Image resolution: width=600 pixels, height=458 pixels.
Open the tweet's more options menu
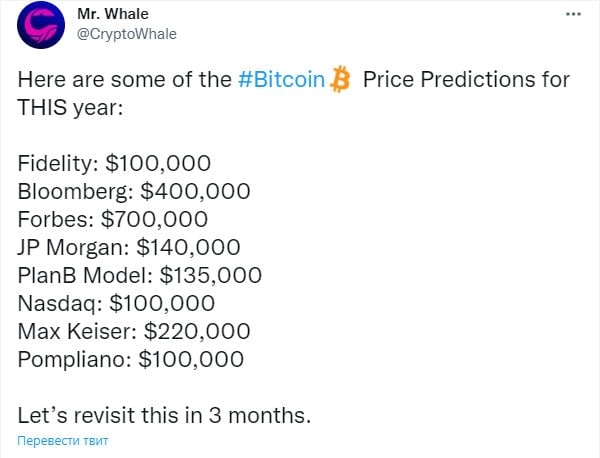[x=572, y=14]
